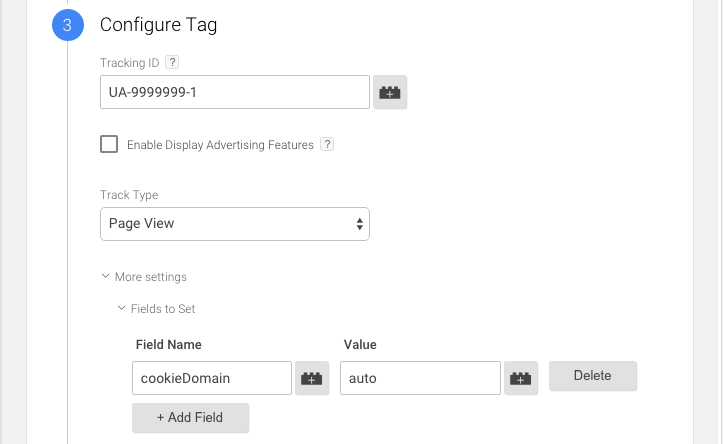Click the Configure Tag heading

tap(158, 25)
